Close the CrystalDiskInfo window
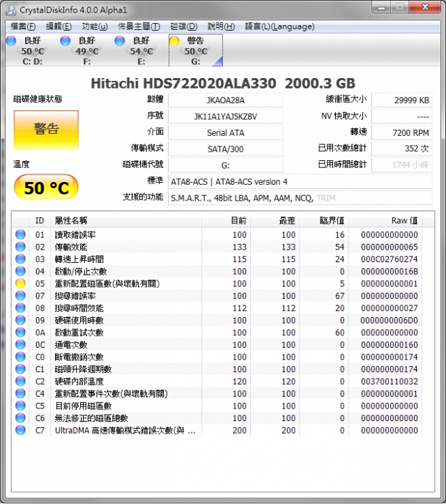The image size is (446, 504). (x=425, y=7)
